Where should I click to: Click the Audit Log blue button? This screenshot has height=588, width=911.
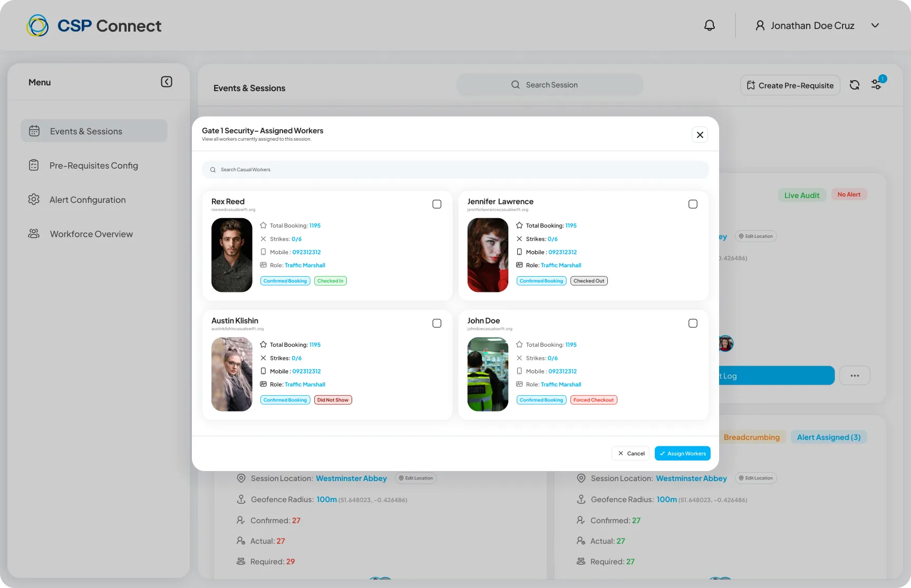(x=777, y=376)
